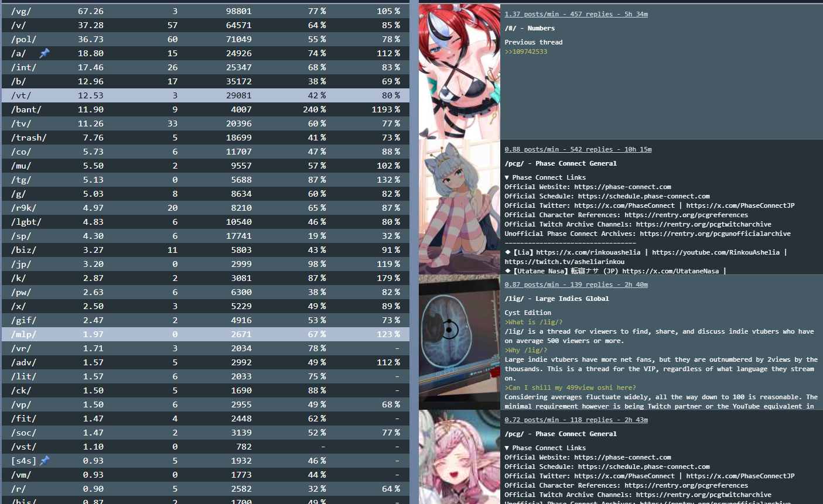The width and height of the screenshot is (823, 504).
Task: Select the /jp/ board name
Action: coord(21,264)
